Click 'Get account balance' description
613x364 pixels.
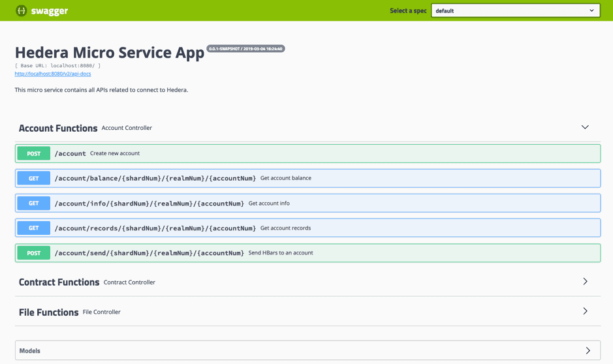point(286,177)
